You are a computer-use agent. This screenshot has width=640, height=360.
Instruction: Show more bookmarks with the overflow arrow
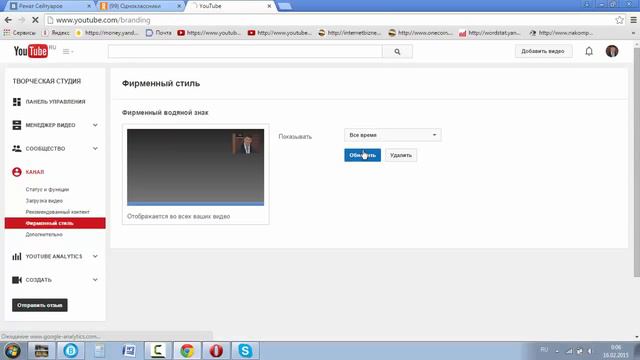point(633,33)
